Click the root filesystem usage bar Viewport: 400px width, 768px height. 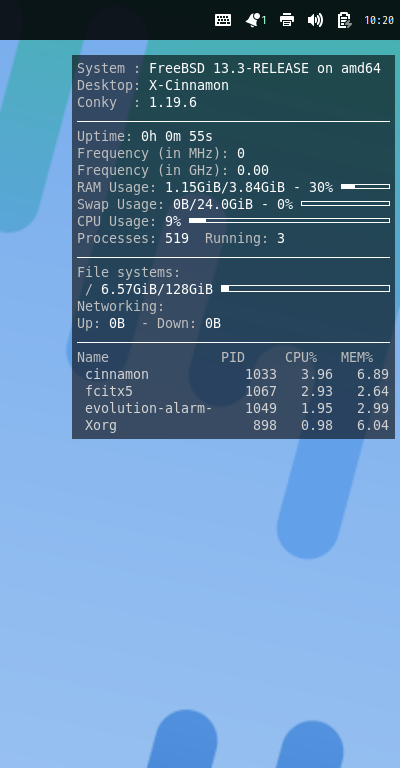click(306, 288)
